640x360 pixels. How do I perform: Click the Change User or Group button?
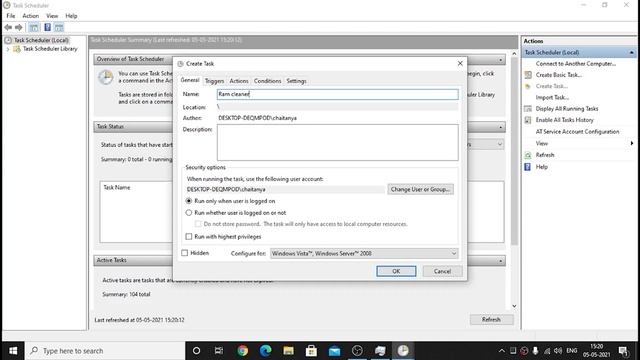(x=420, y=189)
